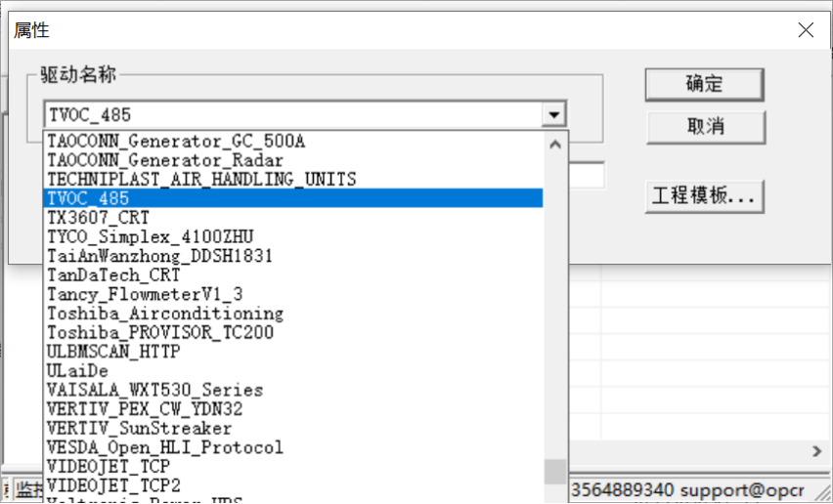The width and height of the screenshot is (833, 504).
Task: Cancel the dialog using 取消
Action: 706,127
